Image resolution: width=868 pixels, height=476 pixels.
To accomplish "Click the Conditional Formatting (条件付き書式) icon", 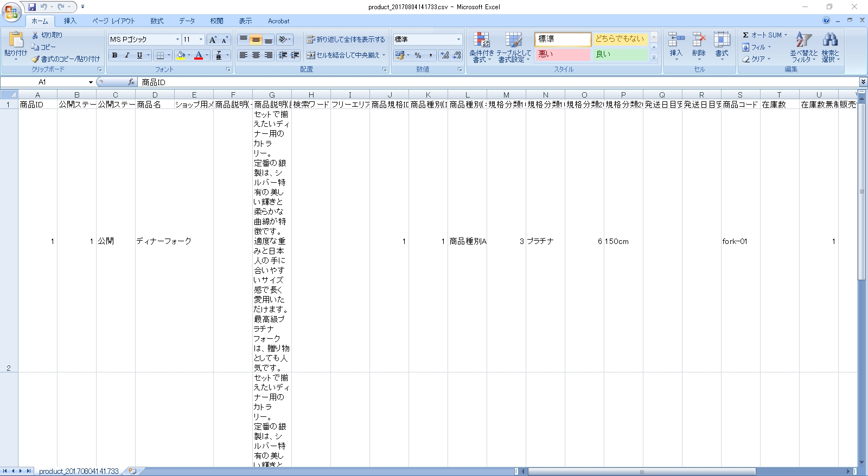I will tap(481, 40).
